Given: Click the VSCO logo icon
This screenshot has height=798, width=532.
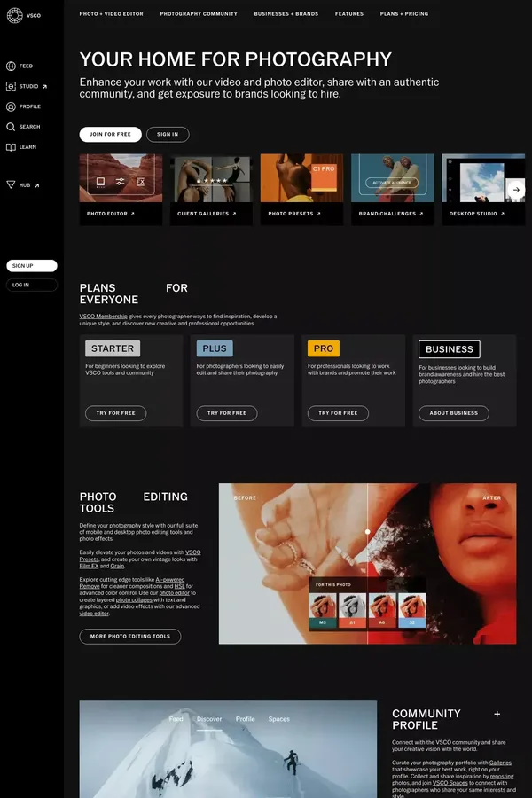Looking at the screenshot, I should click(15, 15).
